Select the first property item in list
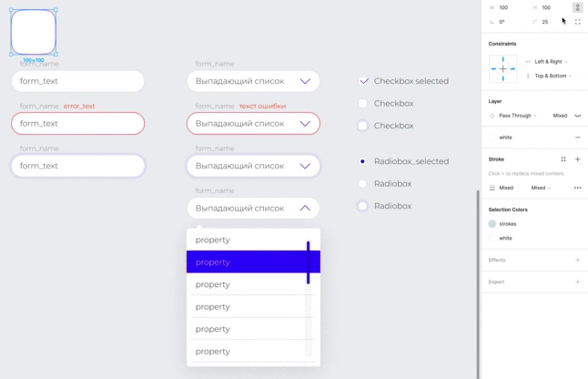The width and height of the screenshot is (588, 379). pos(253,240)
